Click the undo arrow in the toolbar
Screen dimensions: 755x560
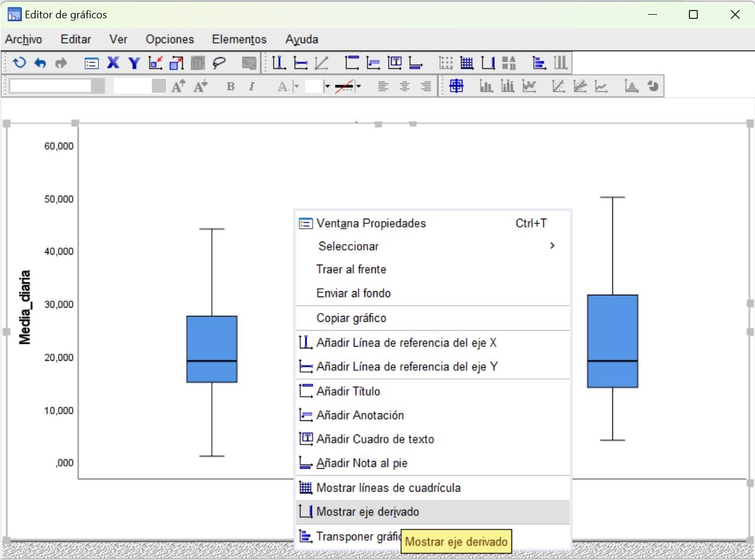(40, 63)
